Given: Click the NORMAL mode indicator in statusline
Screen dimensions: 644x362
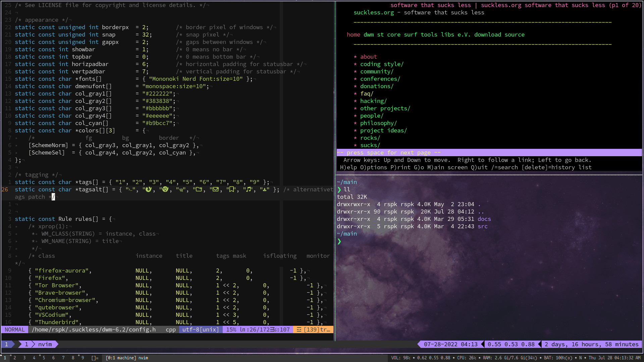Looking at the screenshot, I should pyautogui.click(x=15, y=330).
